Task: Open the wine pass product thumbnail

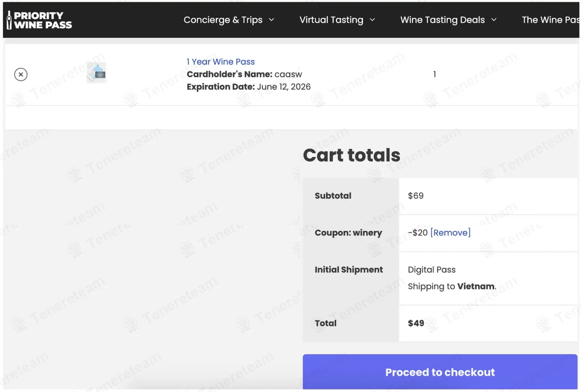Action: click(97, 73)
